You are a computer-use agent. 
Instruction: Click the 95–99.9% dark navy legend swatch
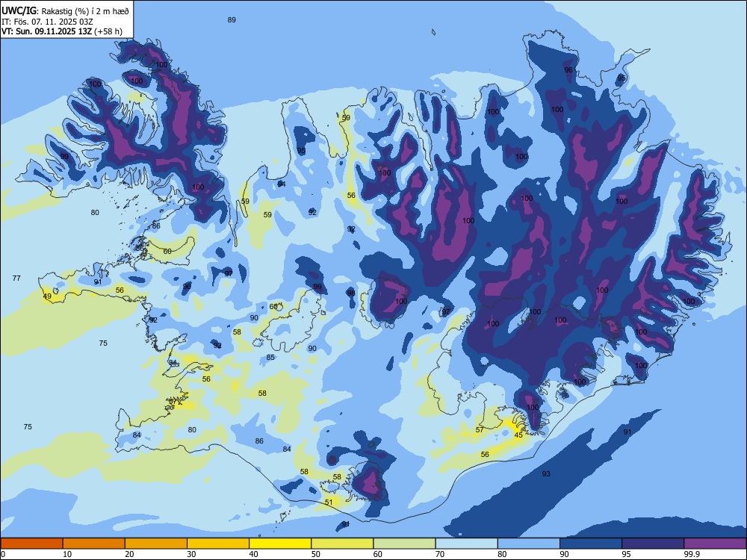[653, 544]
